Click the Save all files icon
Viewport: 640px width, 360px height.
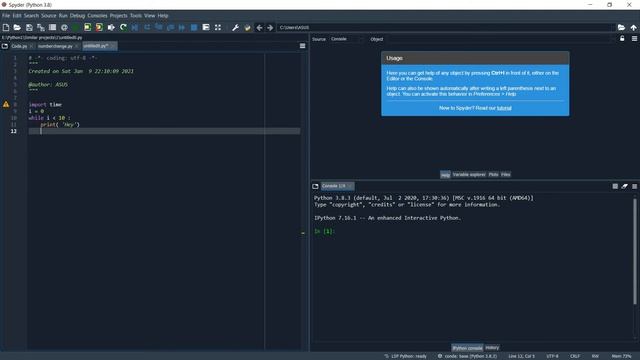click(41, 27)
